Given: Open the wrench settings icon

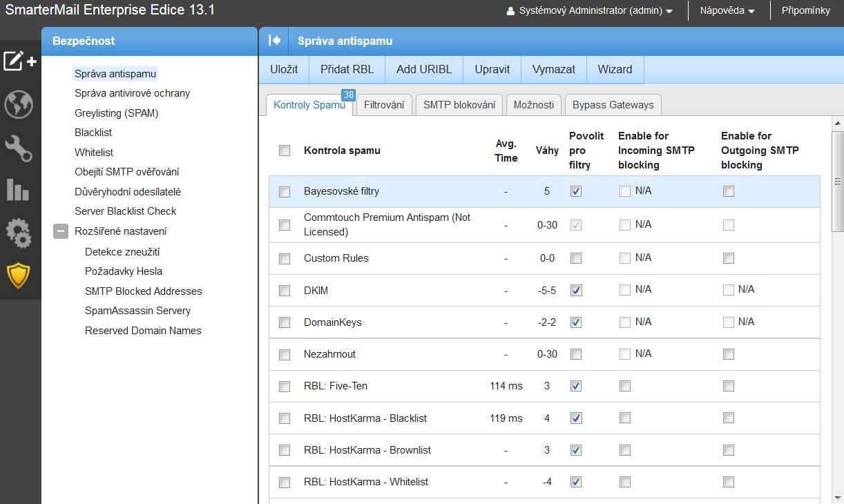Looking at the screenshot, I should click(19, 148).
